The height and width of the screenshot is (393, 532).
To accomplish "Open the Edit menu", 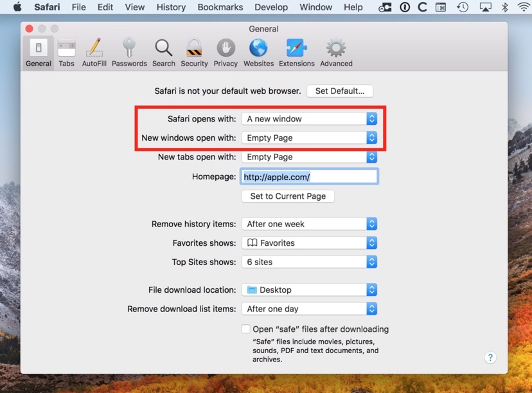I will (105, 7).
